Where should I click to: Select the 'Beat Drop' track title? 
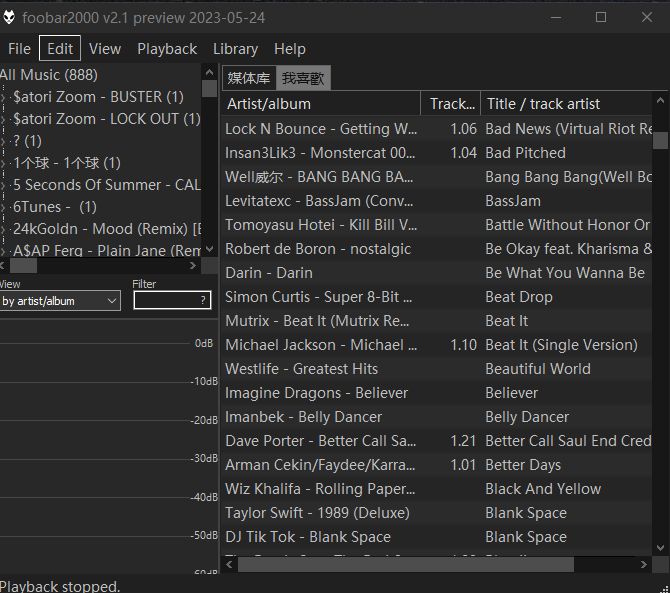pos(519,297)
